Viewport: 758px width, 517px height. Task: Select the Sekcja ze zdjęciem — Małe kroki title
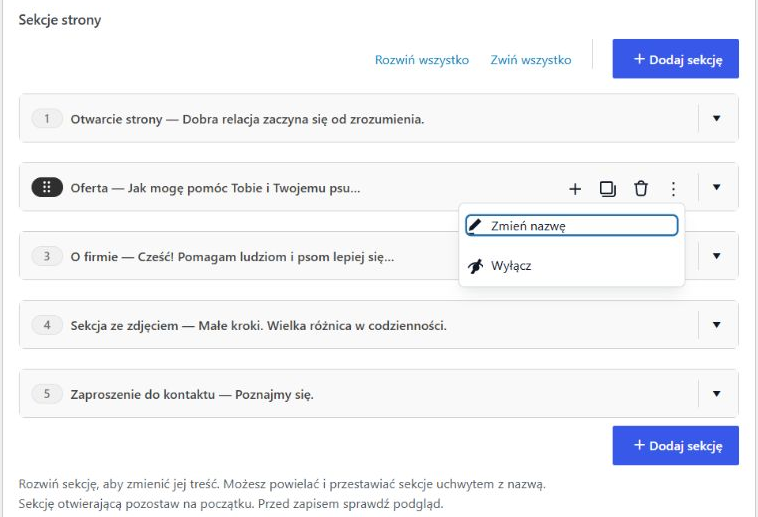coord(258,325)
